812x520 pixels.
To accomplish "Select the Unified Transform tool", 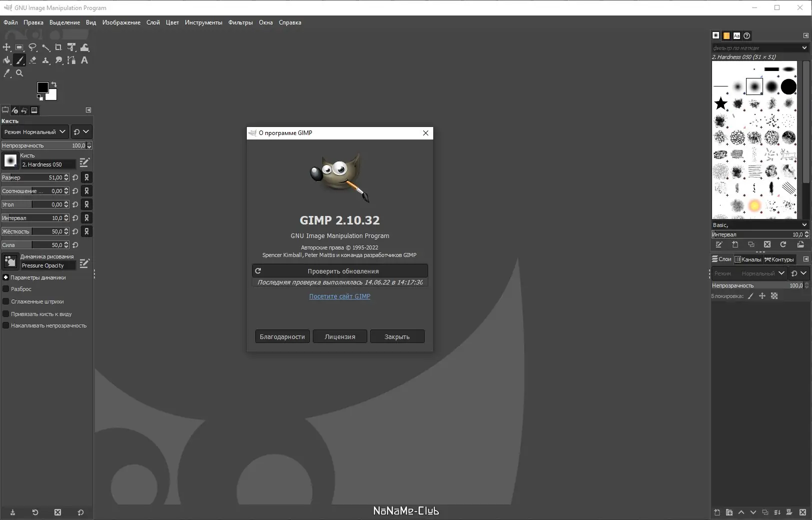I will [71, 47].
